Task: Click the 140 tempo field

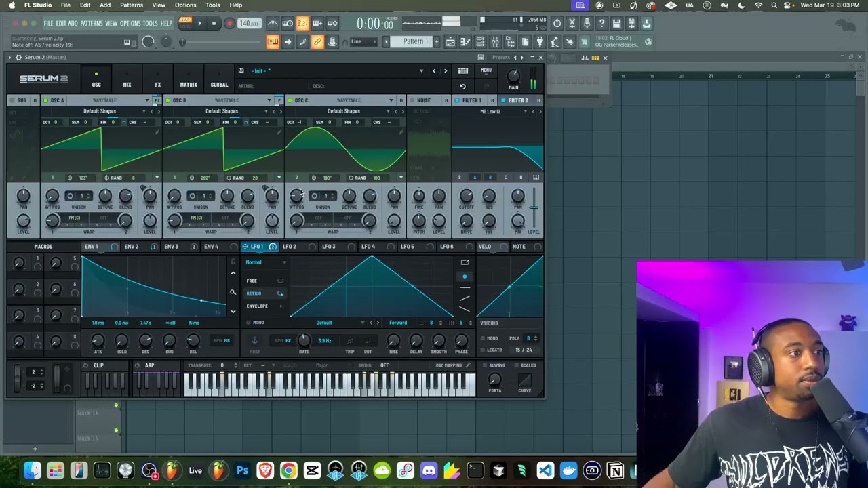Action: (x=249, y=24)
